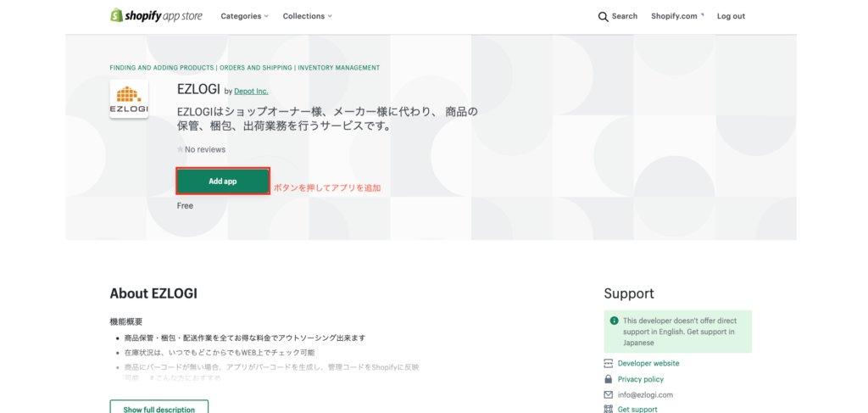The image size is (868, 413).
Task: Log out of the account
Action: coord(731,16)
